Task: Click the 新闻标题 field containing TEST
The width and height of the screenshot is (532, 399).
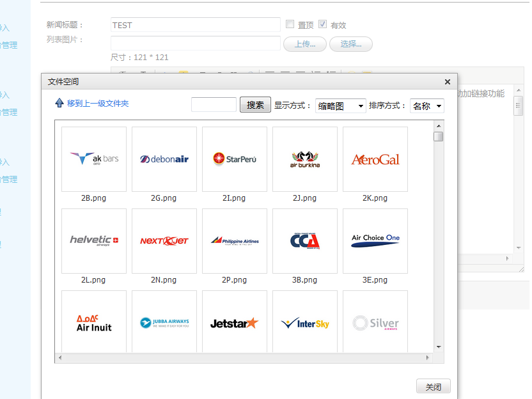Action: click(x=196, y=25)
